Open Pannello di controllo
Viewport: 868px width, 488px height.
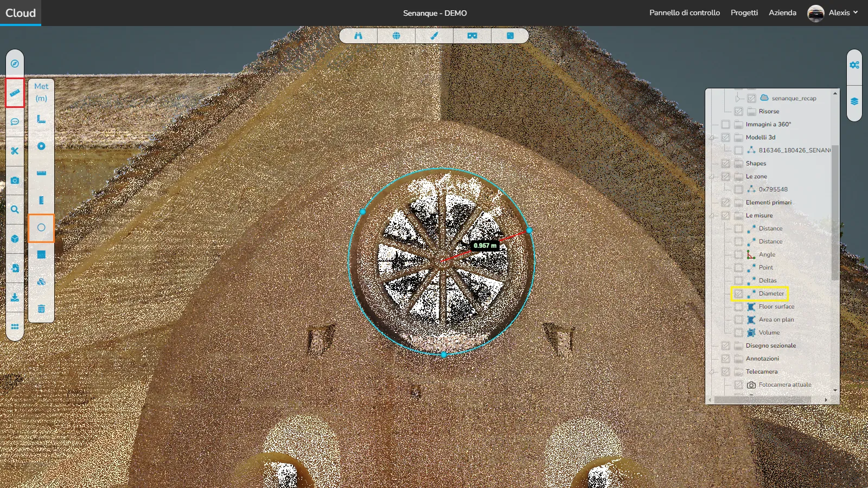click(x=685, y=12)
